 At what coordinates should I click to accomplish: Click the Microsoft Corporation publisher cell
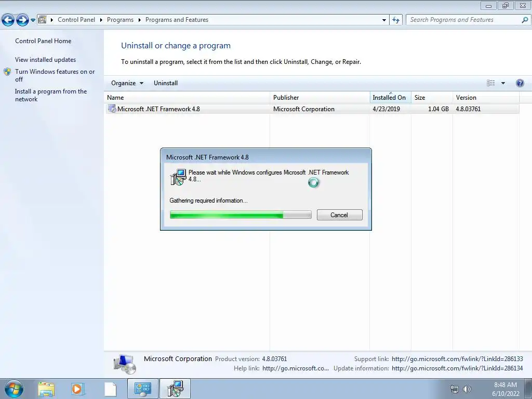pos(303,109)
